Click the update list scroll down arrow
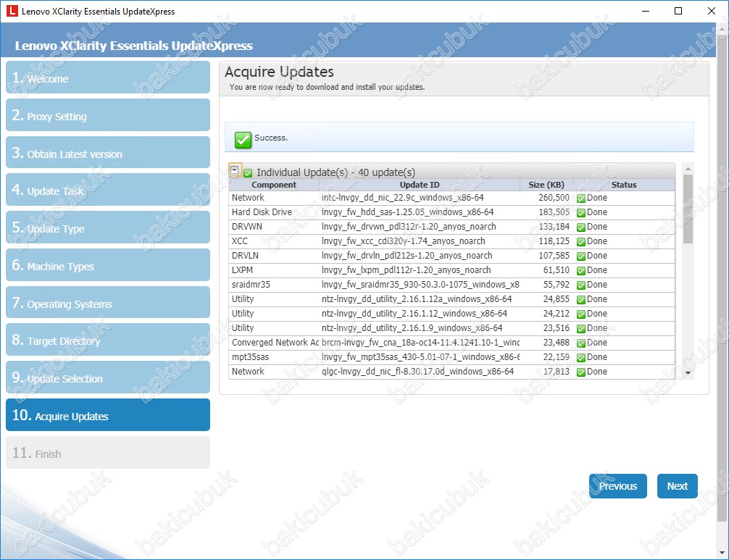 (688, 373)
